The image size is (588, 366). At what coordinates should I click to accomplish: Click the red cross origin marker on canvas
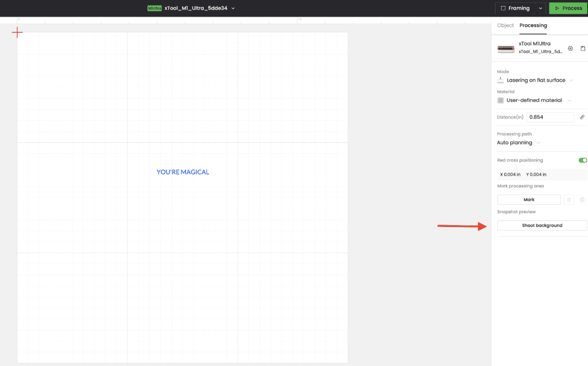click(x=17, y=32)
